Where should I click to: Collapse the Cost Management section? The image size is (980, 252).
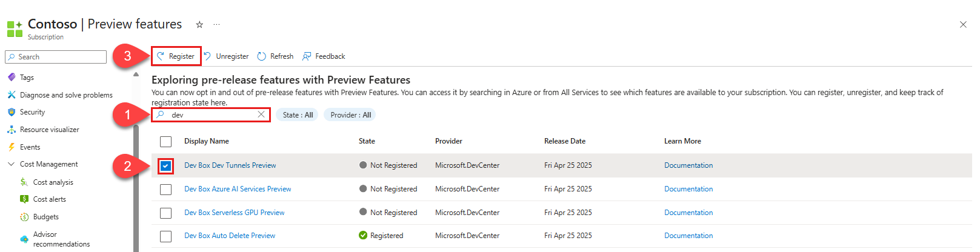11,164
